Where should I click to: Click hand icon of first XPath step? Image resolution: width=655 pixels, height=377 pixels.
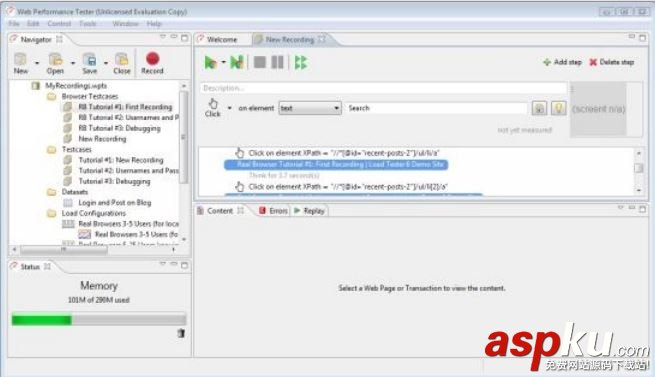coord(239,153)
